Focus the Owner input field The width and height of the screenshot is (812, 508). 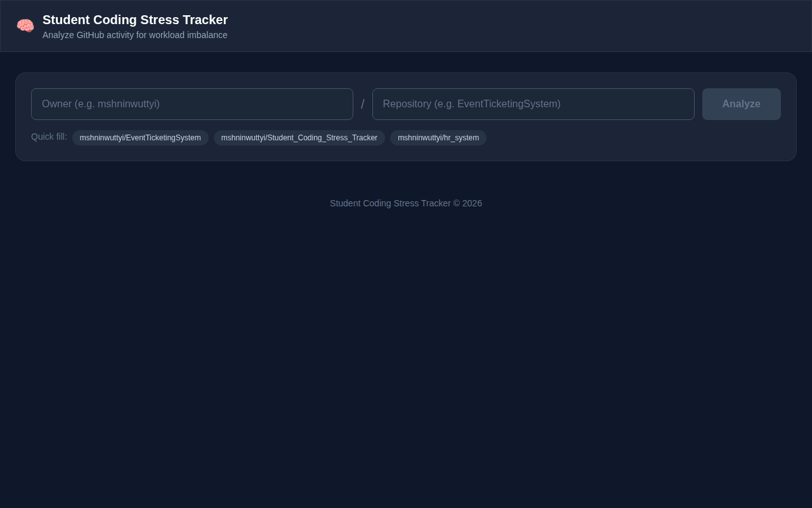pyautogui.click(x=192, y=104)
